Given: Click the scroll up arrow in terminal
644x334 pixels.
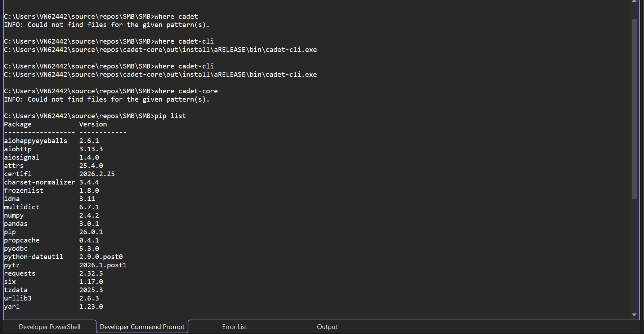Looking at the screenshot, I should 634,1.
